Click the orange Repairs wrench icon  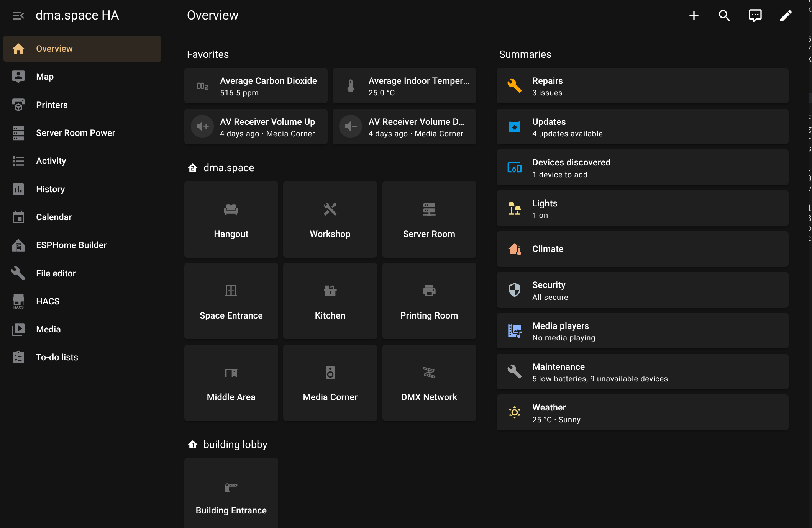pyautogui.click(x=514, y=86)
